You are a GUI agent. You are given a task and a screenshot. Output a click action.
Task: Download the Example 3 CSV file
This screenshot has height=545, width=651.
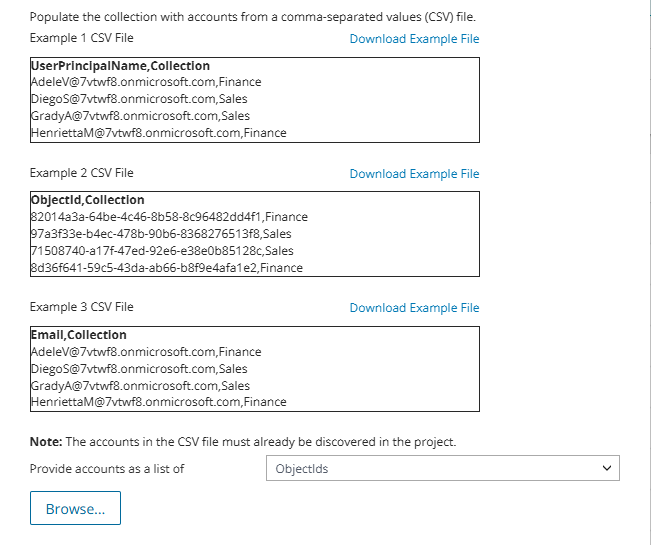(x=414, y=308)
